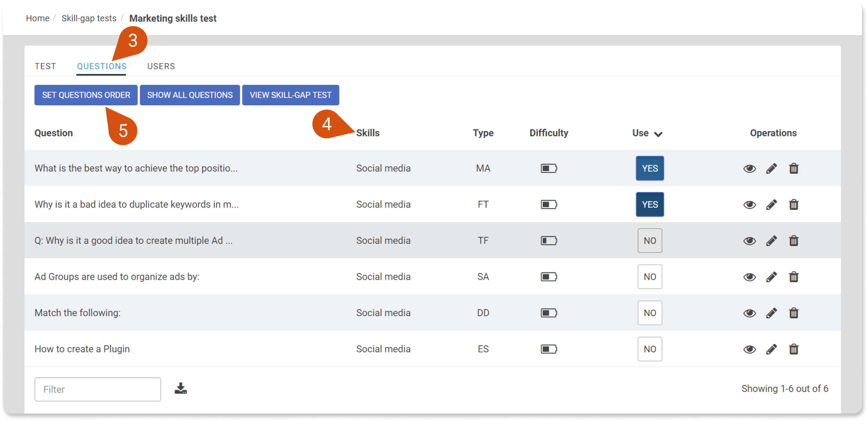868x421 pixels.
Task: Sort by the Type column header
Action: (483, 133)
